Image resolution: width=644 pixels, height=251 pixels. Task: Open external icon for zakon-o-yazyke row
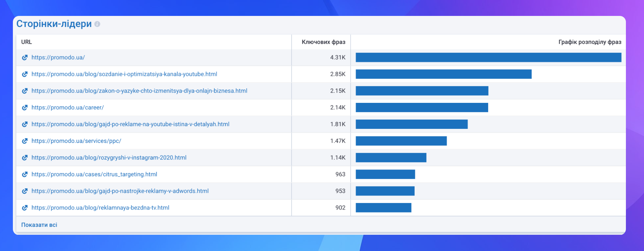[x=25, y=91]
